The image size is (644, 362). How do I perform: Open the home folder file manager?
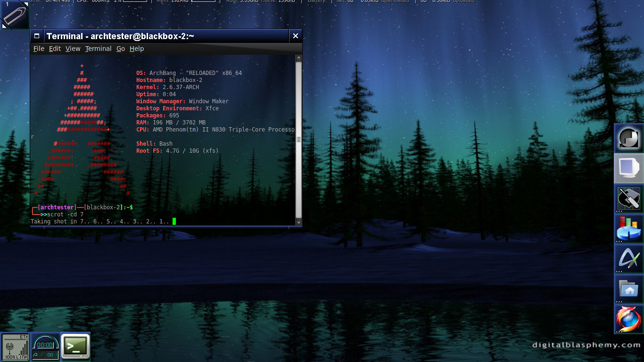click(x=629, y=289)
